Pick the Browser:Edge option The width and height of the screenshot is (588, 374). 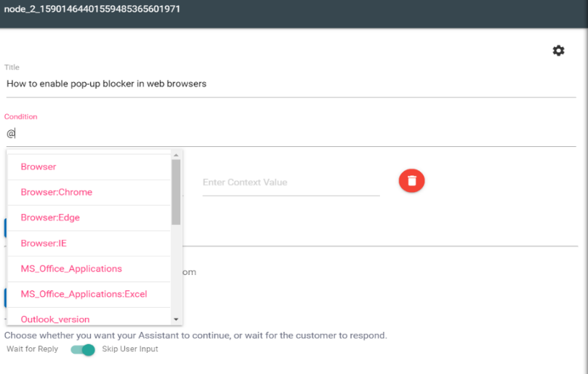click(x=50, y=218)
